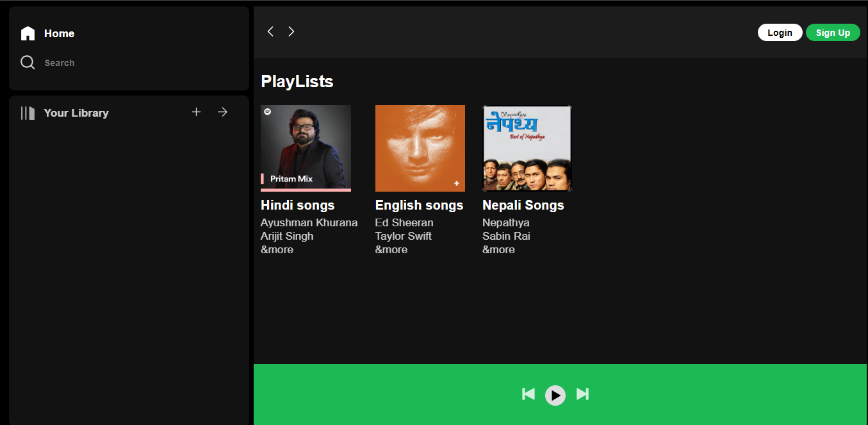Click the Nepathya artist text

tap(506, 222)
